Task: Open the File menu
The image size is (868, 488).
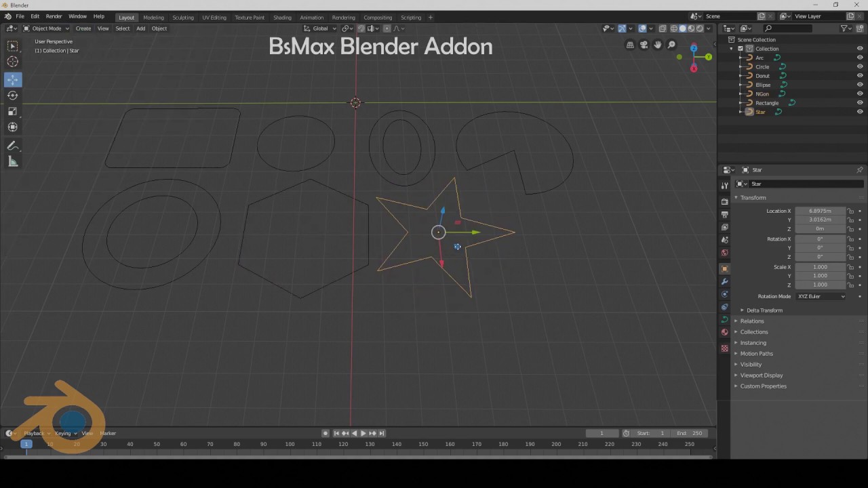Action: 20,16
